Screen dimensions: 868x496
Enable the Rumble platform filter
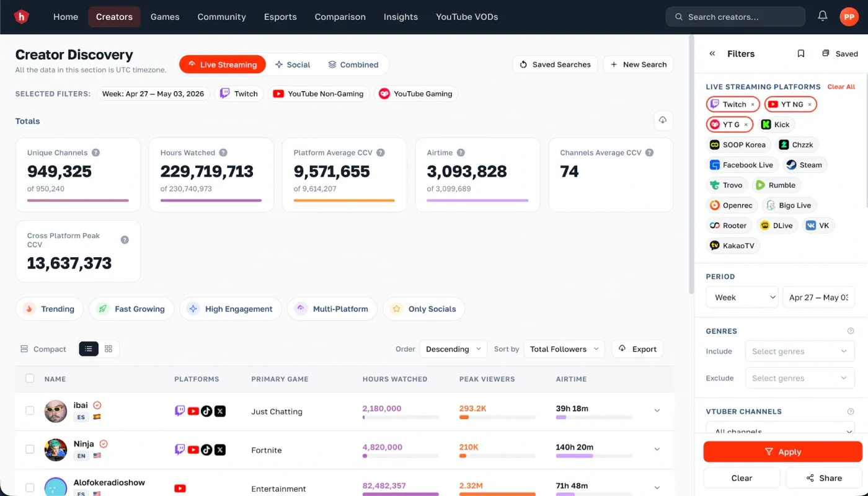click(x=776, y=185)
